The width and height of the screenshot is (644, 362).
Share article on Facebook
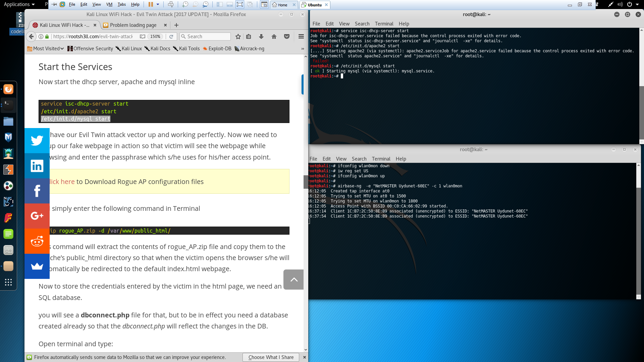(37, 191)
